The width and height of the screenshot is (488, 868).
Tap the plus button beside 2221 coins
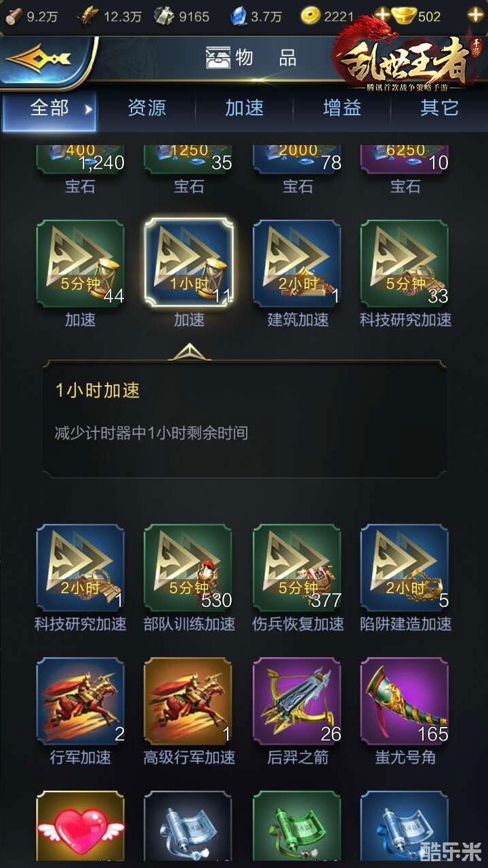point(382,15)
